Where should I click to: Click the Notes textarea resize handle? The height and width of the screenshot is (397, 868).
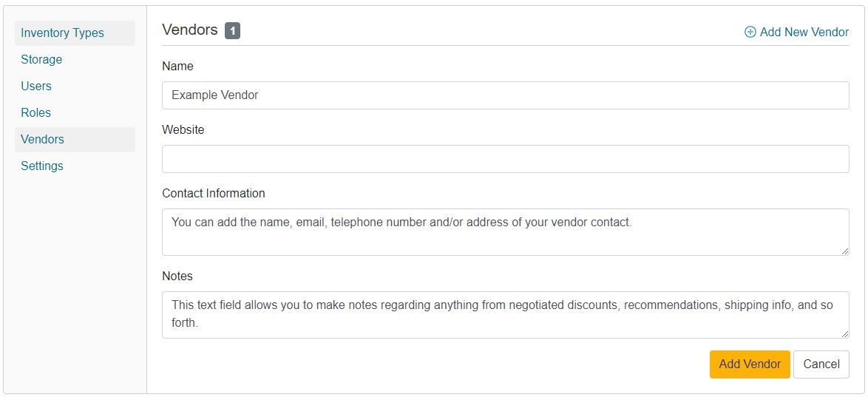click(x=844, y=334)
